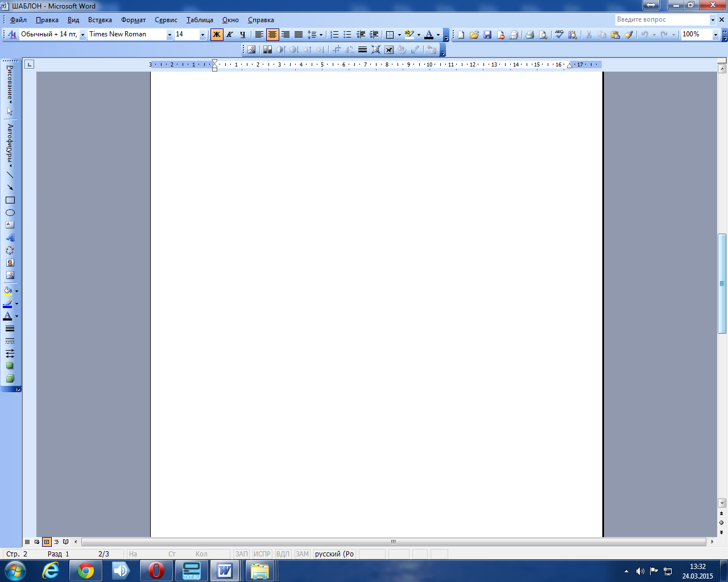The width and height of the screenshot is (728, 582).
Task: Click the Select Objects pointer tool
Action: tap(10, 112)
